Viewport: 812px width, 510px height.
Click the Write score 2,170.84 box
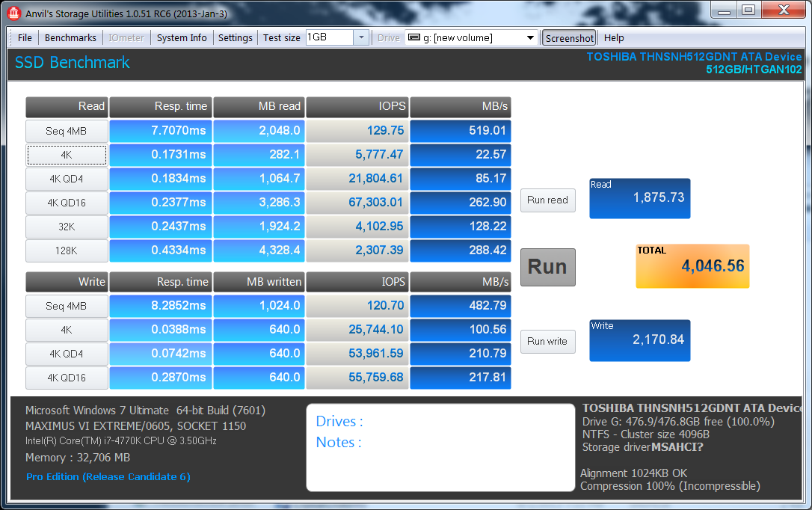pos(639,340)
